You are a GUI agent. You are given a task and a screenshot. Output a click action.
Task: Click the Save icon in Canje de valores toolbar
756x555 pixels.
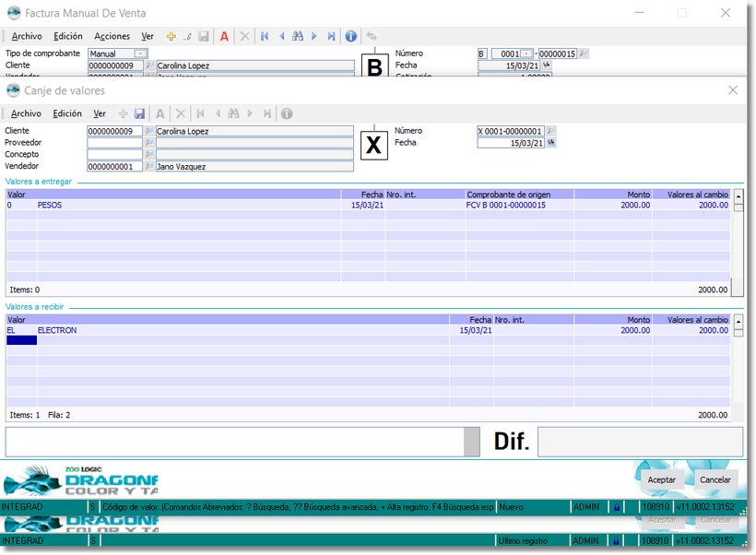click(x=139, y=113)
